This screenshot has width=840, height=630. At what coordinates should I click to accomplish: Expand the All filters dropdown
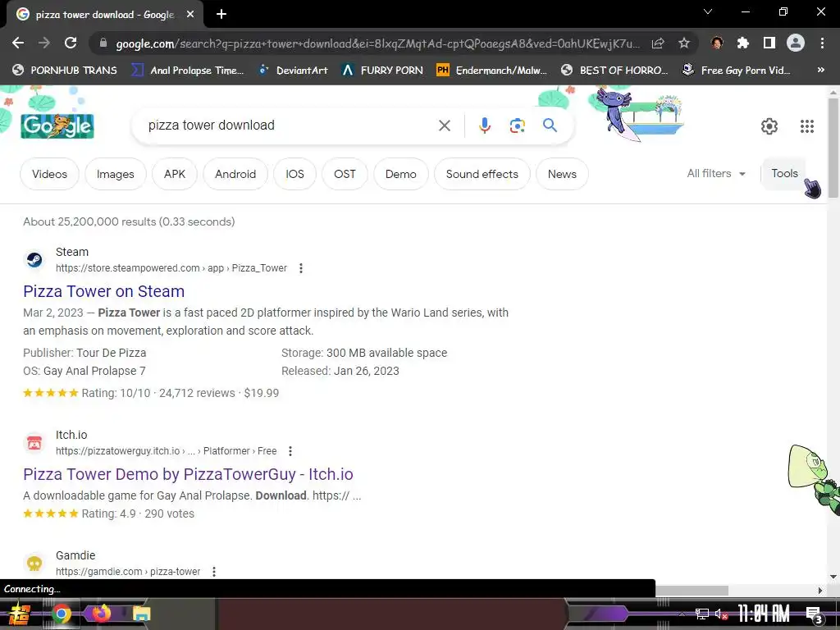click(x=715, y=174)
